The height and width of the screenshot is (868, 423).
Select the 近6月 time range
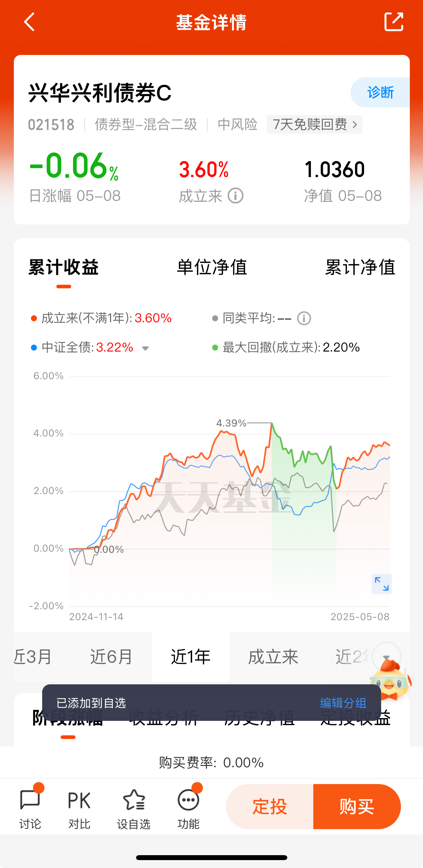112,657
